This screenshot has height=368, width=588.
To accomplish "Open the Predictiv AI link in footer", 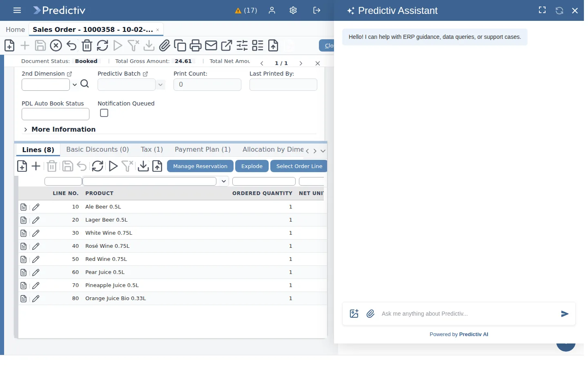I will click(474, 334).
